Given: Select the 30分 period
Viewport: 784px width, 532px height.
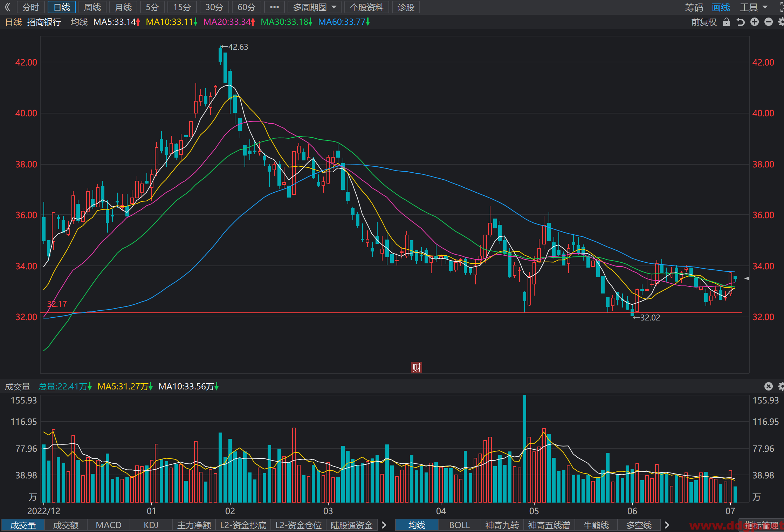Looking at the screenshot, I should click(x=214, y=7).
